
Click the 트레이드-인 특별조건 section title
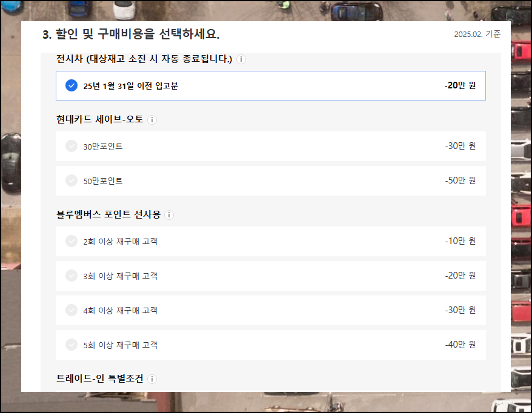coord(100,378)
